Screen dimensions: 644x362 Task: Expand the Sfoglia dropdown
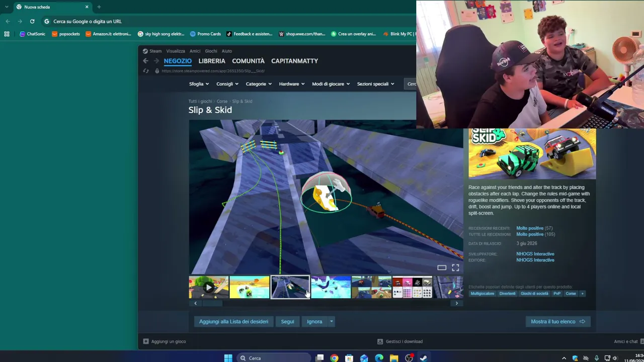click(199, 84)
